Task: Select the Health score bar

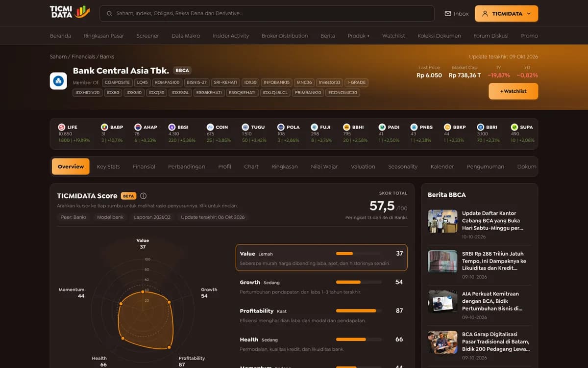Action: (359, 339)
